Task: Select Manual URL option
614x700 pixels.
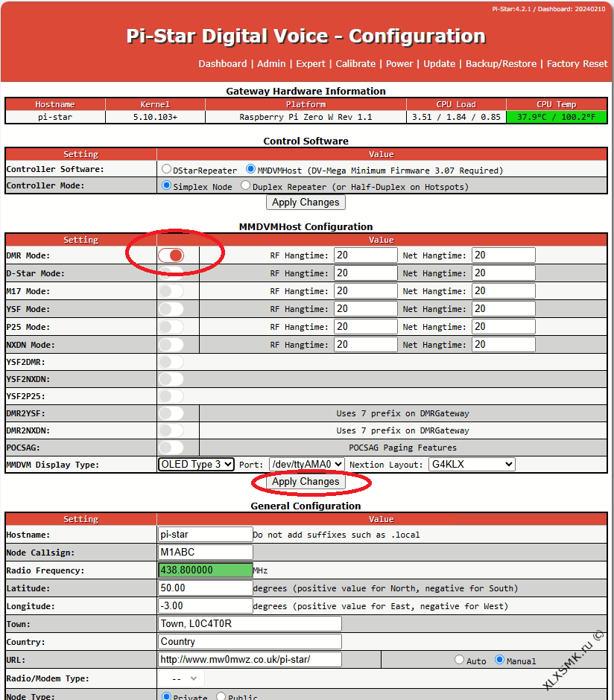Action: [x=499, y=659]
